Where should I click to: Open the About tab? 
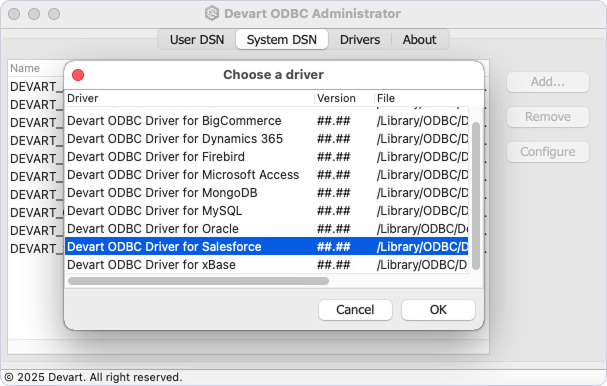tap(419, 39)
